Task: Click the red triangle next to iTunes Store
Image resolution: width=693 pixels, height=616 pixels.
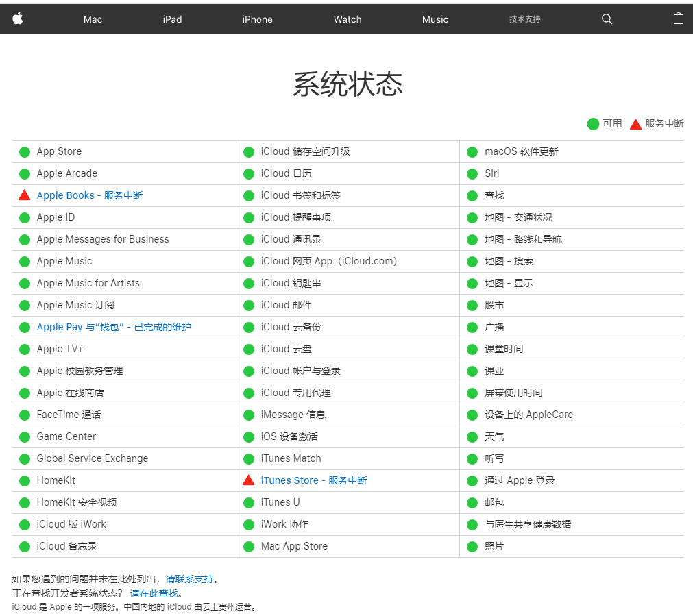Action: tap(248, 480)
